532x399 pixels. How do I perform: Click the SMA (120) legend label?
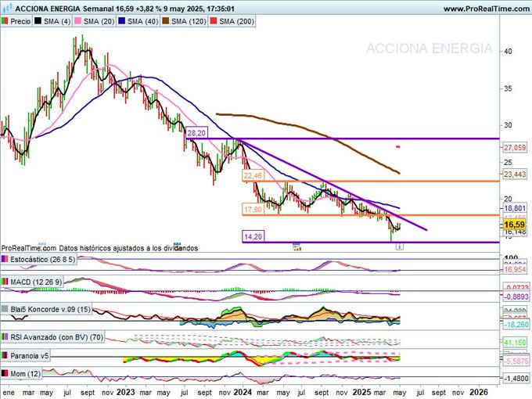coord(189,21)
